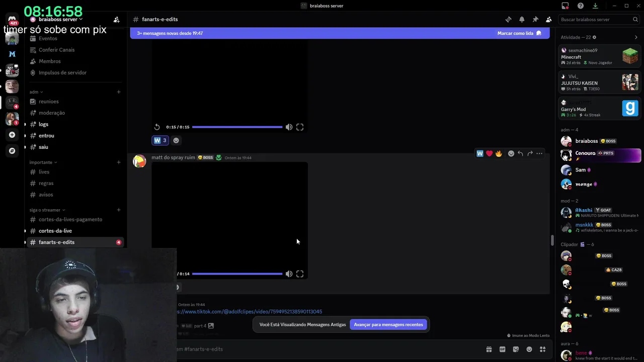Forward the hovered message
This screenshot has height=362, width=644.
530,153
